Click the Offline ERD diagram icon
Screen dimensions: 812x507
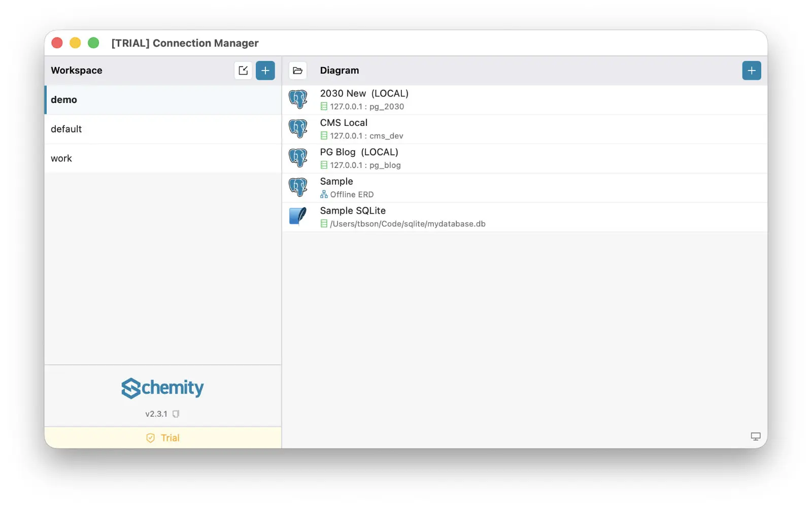click(324, 194)
